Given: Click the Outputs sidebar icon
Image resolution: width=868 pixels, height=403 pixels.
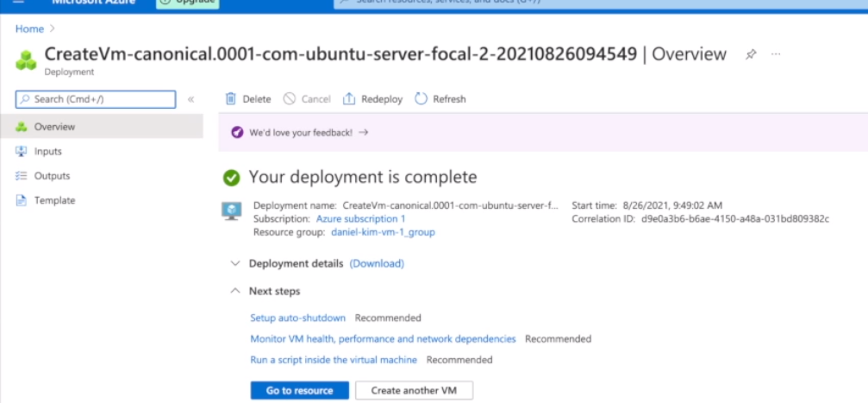Looking at the screenshot, I should click(x=21, y=176).
